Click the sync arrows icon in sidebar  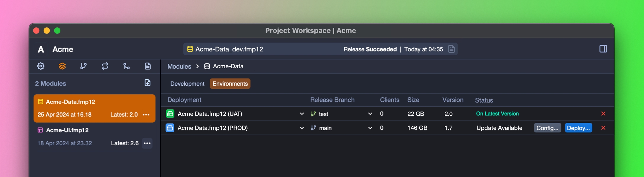coord(105,66)
